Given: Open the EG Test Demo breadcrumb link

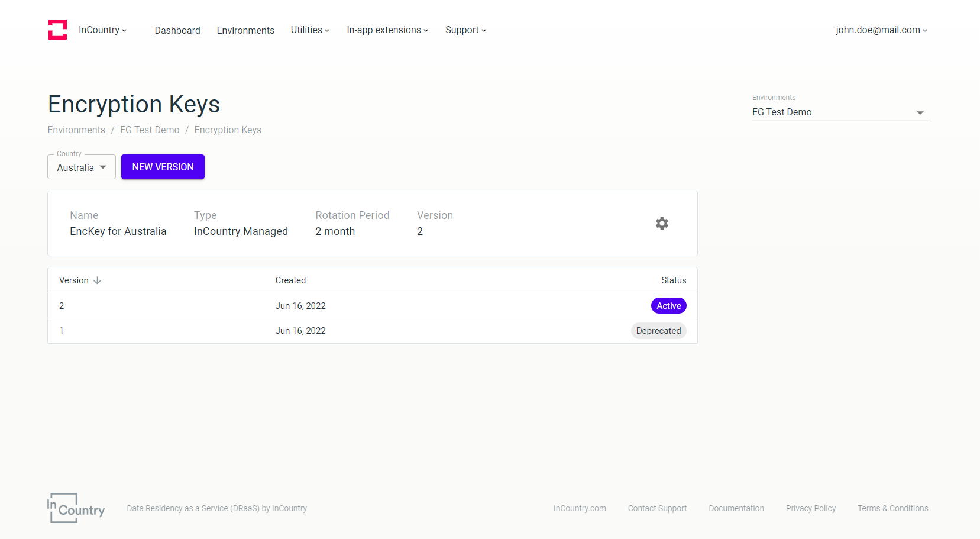Looking at the screenshot, I should click(x=150, y=130).
